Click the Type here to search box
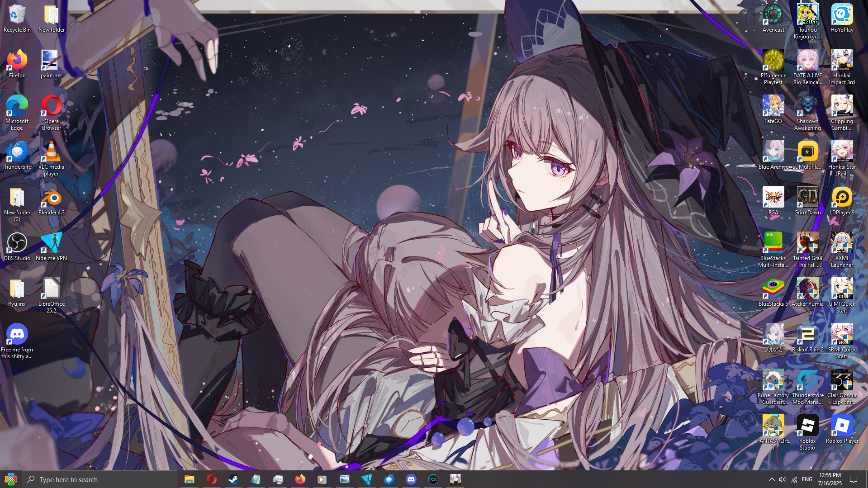 pyautogui.click(x=100, y=479)
